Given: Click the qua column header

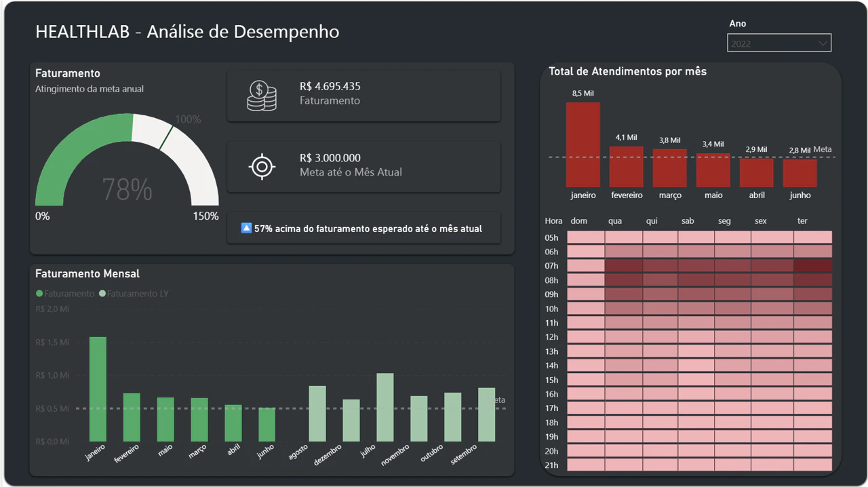Looking at the screenshot, I should (615, 221).
